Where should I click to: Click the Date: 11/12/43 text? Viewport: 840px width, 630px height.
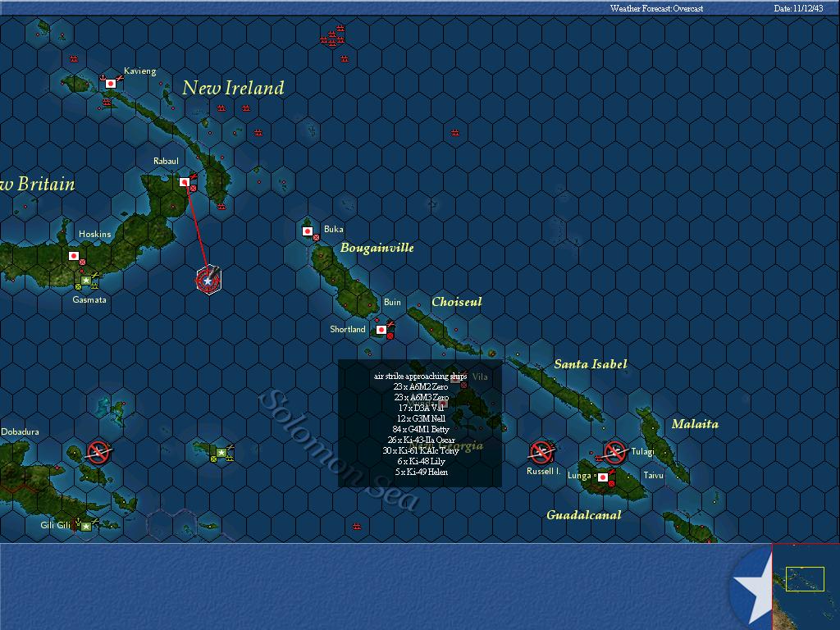pos(798,8)
